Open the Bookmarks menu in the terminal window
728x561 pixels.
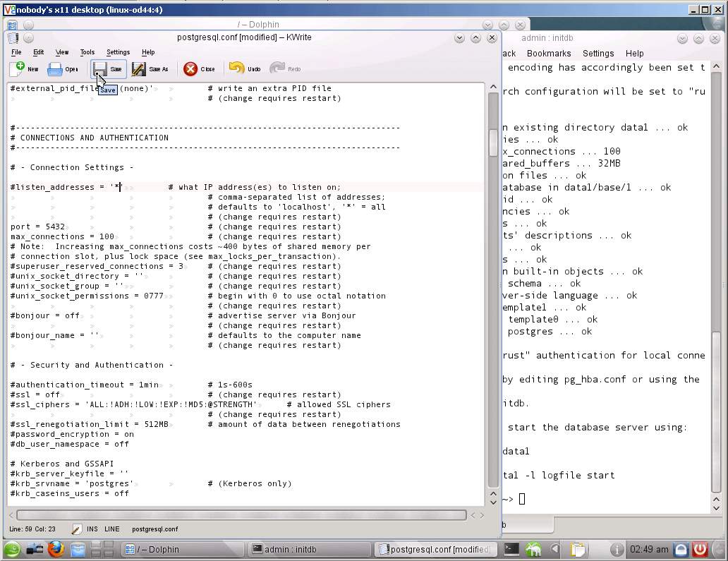[549, 54]
